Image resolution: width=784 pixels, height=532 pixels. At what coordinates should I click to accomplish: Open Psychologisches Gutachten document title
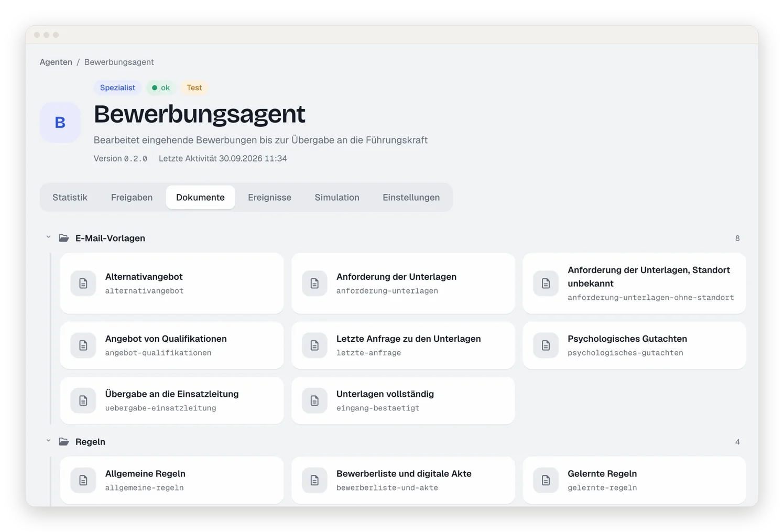pyautogui.click(x=627, y=339)
